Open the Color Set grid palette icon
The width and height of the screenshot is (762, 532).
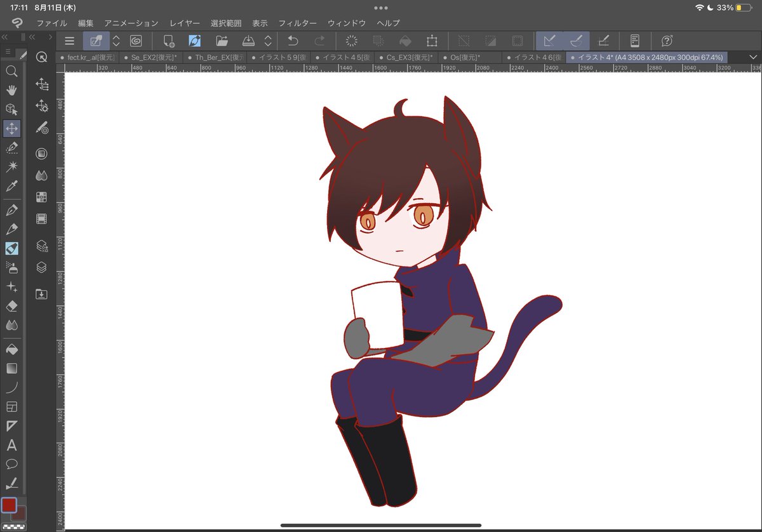tap(42, 197)
